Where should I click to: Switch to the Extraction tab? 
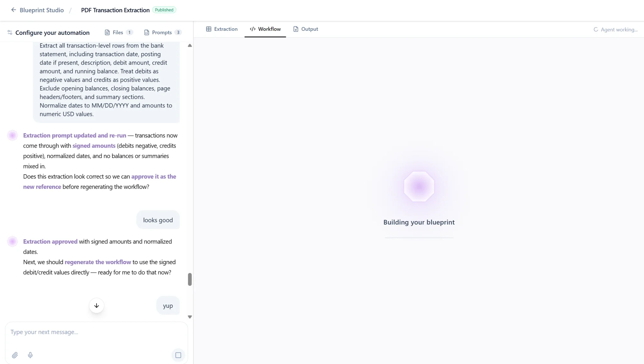(x=222, y=29)
